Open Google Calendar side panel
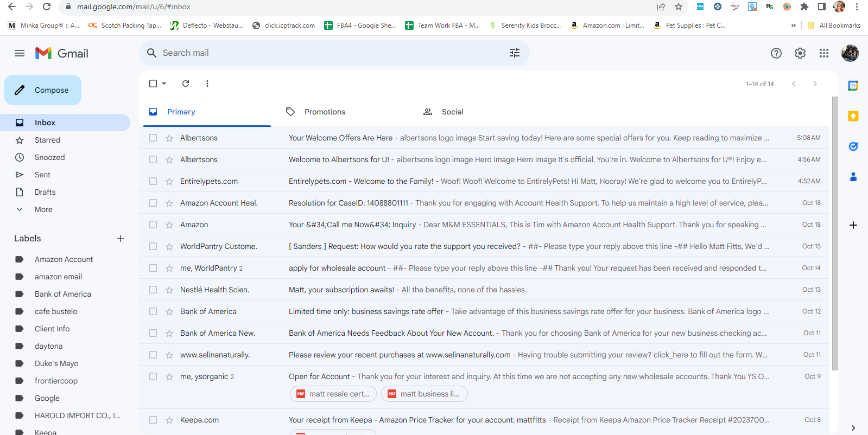The image size is (868, 435). coord(853,86)
